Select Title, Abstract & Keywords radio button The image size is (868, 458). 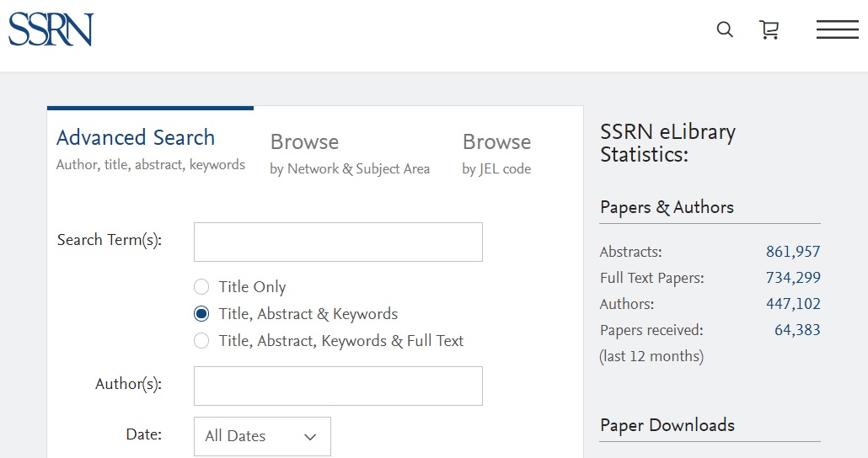click(x=201, y=314)
